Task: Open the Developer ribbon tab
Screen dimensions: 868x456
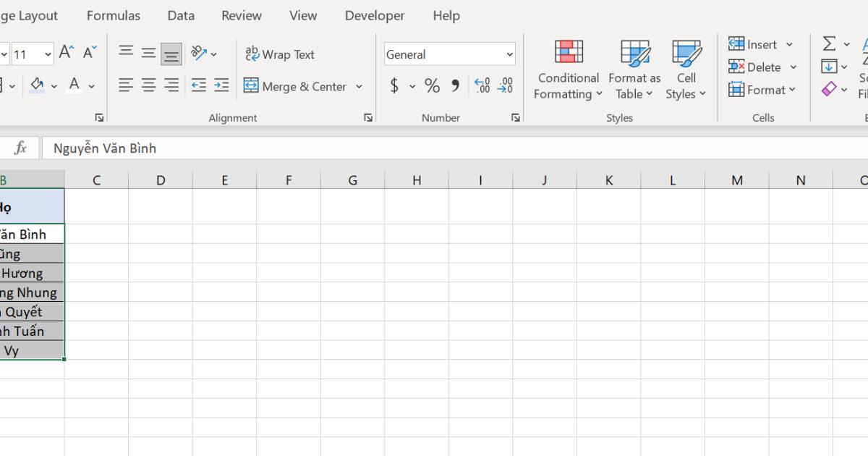Action: pos(374,15)
